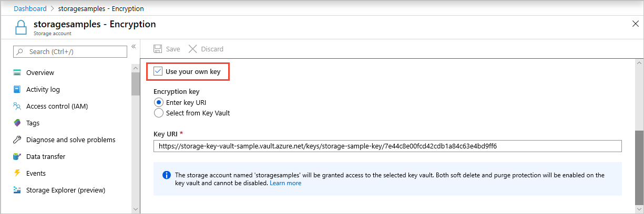Follow the Learn more link

[x=285, y=183]
